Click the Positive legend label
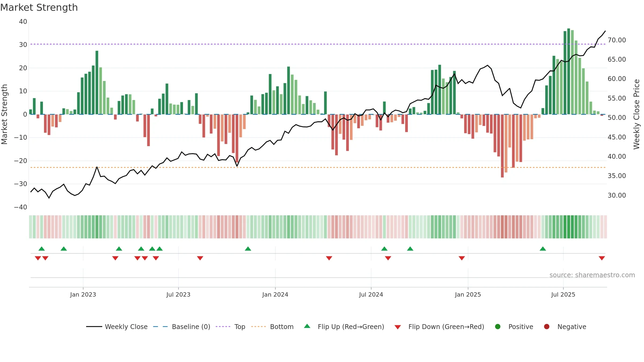This screenshot has height=362, width=644. point(521,327)
